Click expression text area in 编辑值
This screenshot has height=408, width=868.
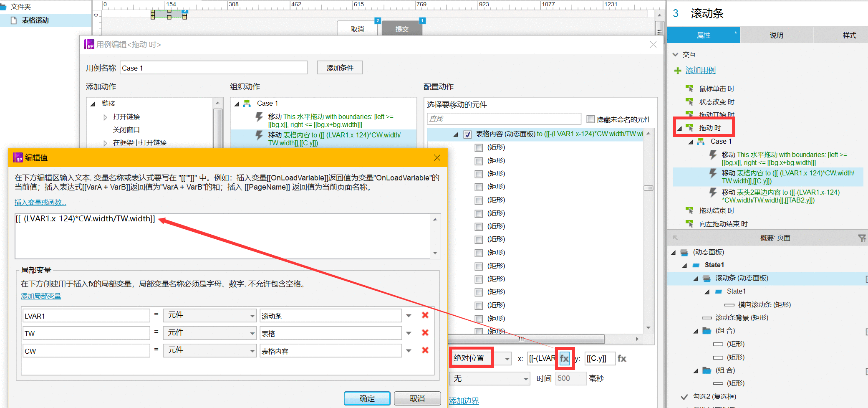click(x=223, y=236)
